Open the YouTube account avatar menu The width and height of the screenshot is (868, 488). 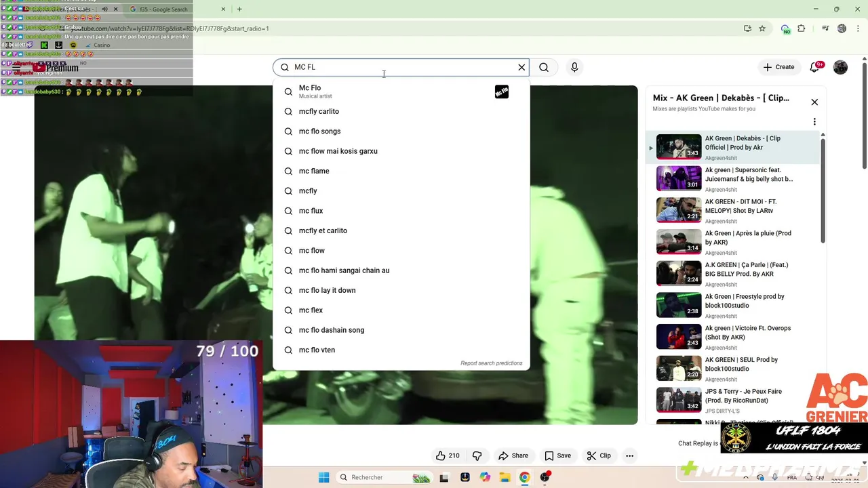pos(840,67)
